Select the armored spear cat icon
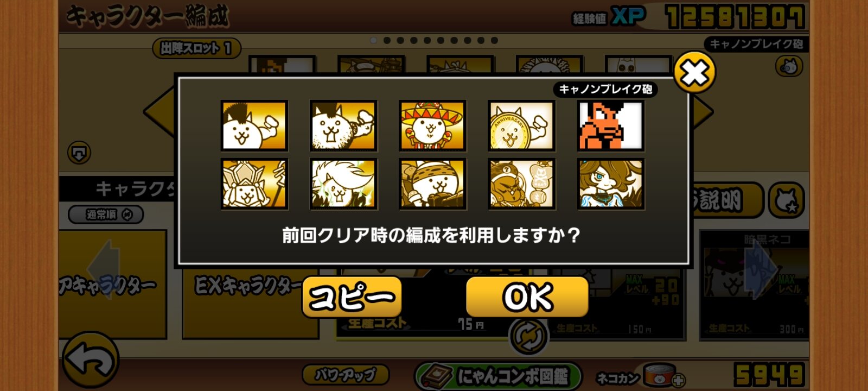The width and height of the screenshot is (868, 391). tap(254, 184)
